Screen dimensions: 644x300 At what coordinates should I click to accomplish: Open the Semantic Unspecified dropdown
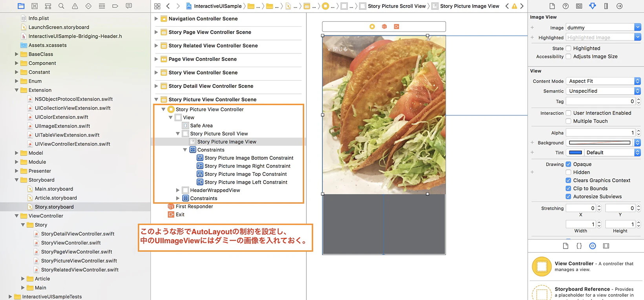(x=603, y=91)
